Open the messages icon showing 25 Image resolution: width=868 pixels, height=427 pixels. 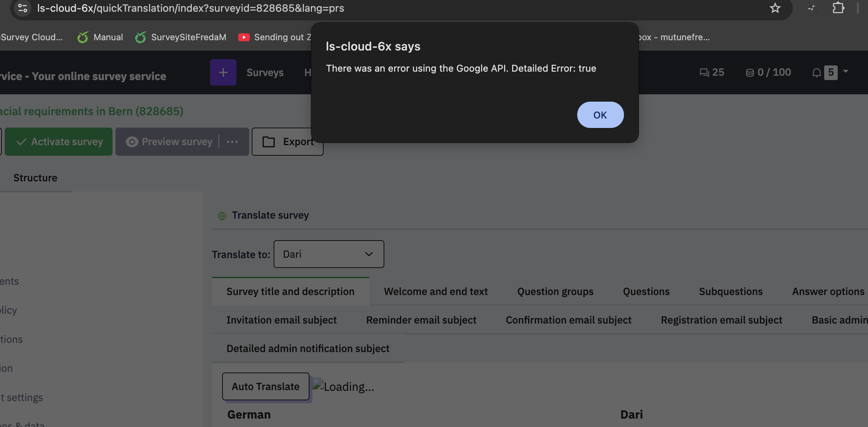click(x=712, y=72)
